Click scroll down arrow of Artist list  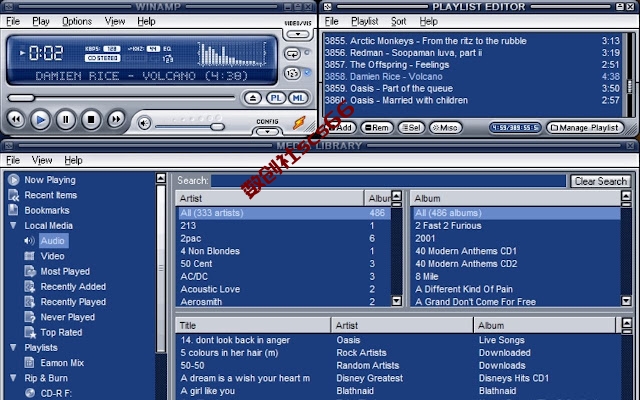(396, 301)
